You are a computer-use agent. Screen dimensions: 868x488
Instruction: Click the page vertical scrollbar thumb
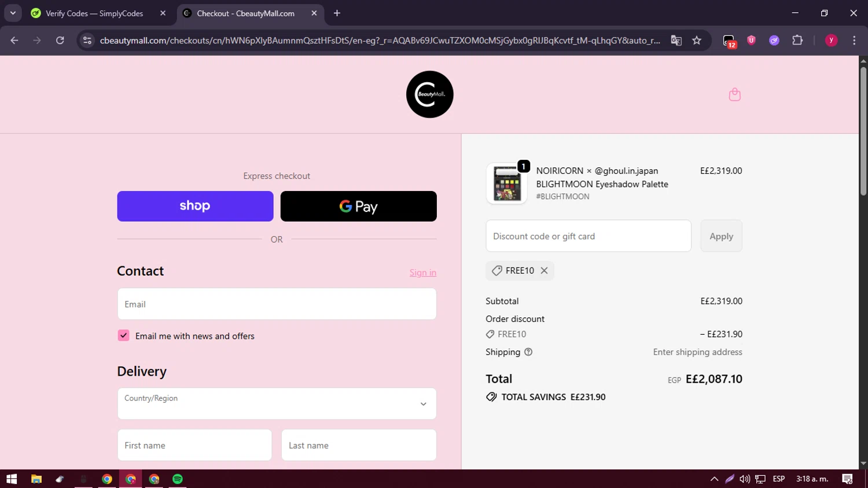(x=863, y=131)
